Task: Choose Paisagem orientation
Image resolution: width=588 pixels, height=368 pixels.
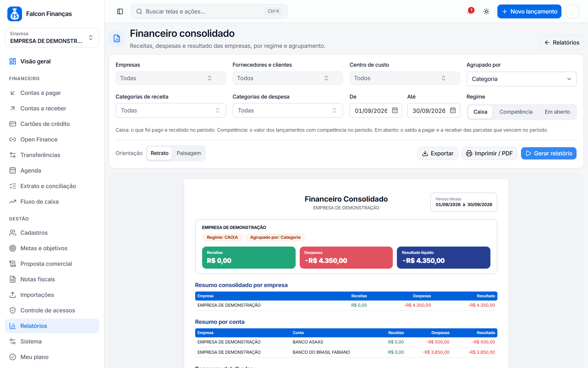Action: (189, 153)
